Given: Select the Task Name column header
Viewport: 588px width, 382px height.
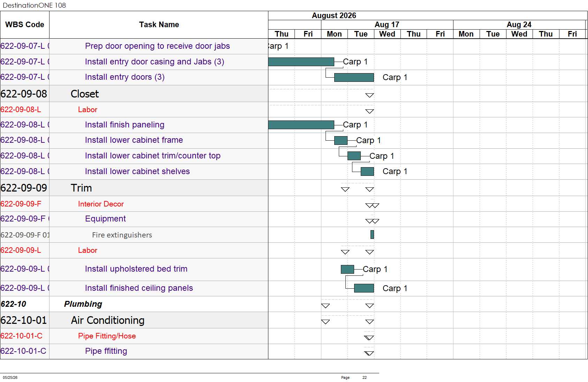Looking at the screenshot, I should pyautogui.click(x=159, y=25).
